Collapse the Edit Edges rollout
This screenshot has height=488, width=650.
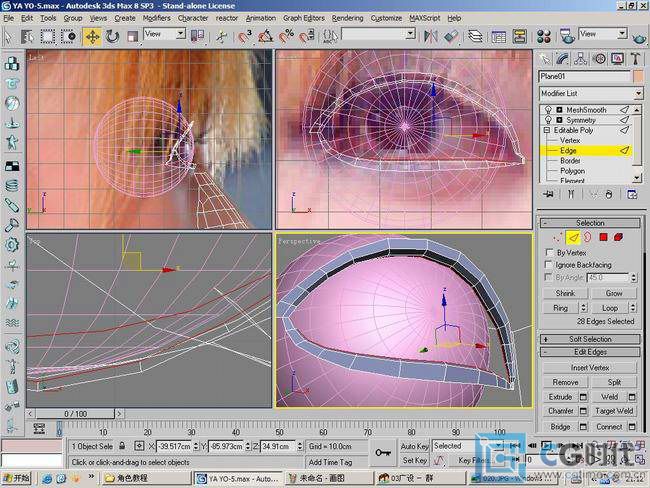(590, 352)
